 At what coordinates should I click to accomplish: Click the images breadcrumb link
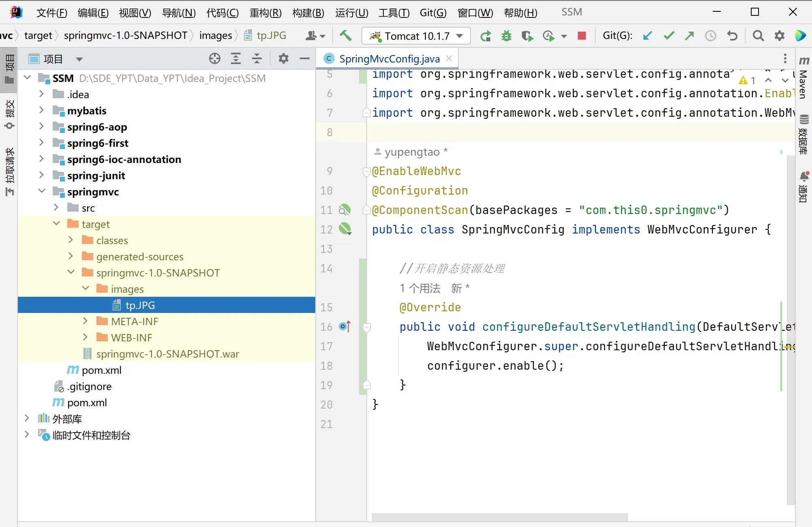pyautogui.click(x=216, y=36)
